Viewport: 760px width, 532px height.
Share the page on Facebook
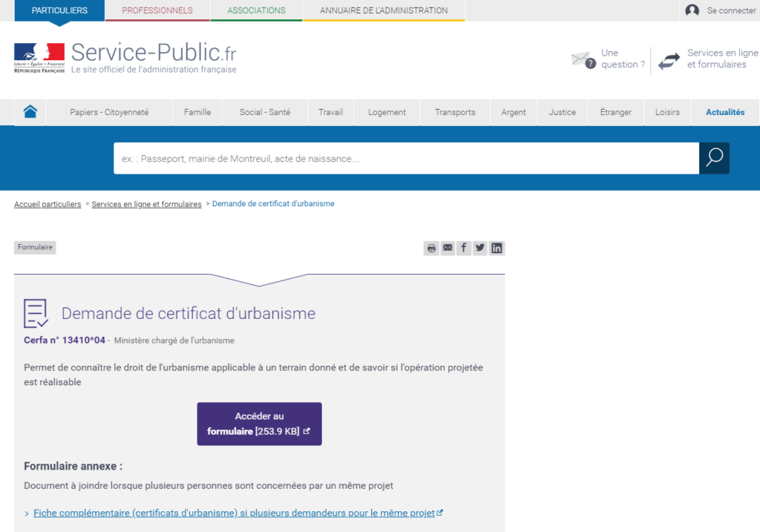(x=464, y=248)
